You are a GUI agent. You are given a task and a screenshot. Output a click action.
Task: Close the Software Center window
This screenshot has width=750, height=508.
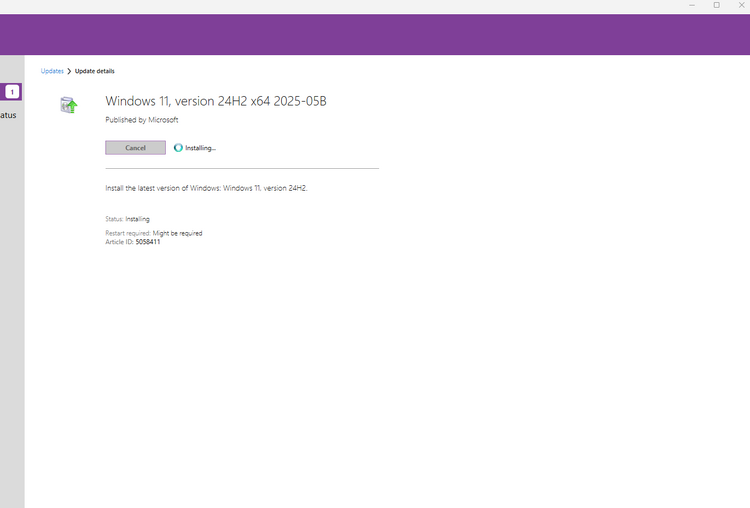point(741,5)
